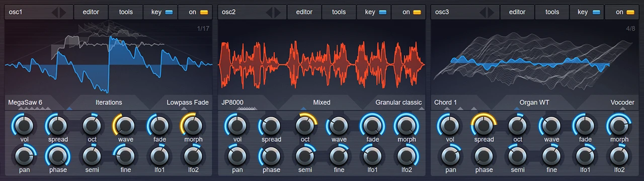Viewport: 644px width, 181px height.
Task: Open osc1 tools menu
Action: (x=126, y=12)
